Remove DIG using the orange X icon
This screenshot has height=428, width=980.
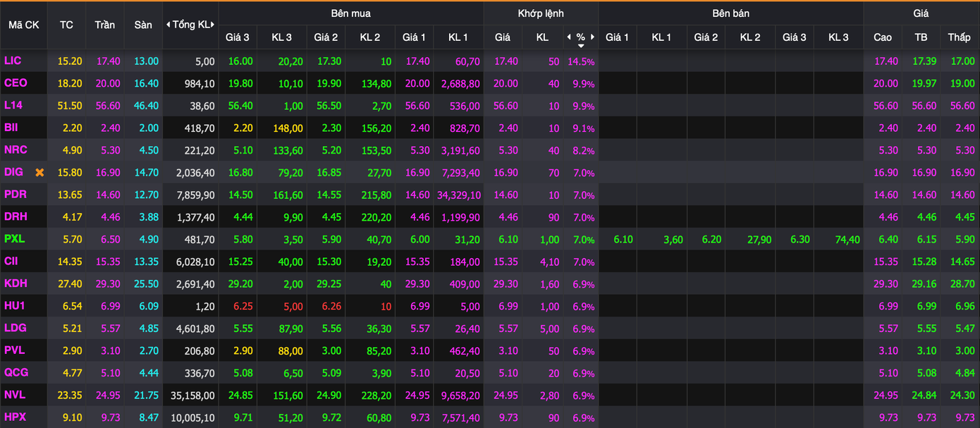click(39, 173)
